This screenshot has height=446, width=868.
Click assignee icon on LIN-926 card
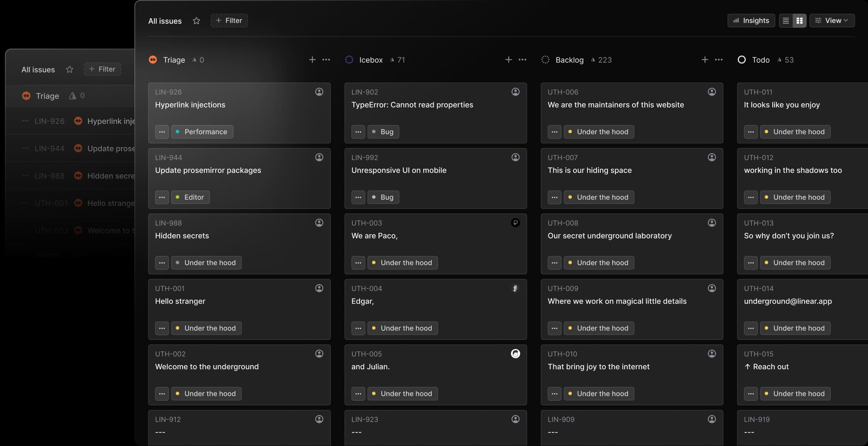pyautogui.click(x=319, y=92)
